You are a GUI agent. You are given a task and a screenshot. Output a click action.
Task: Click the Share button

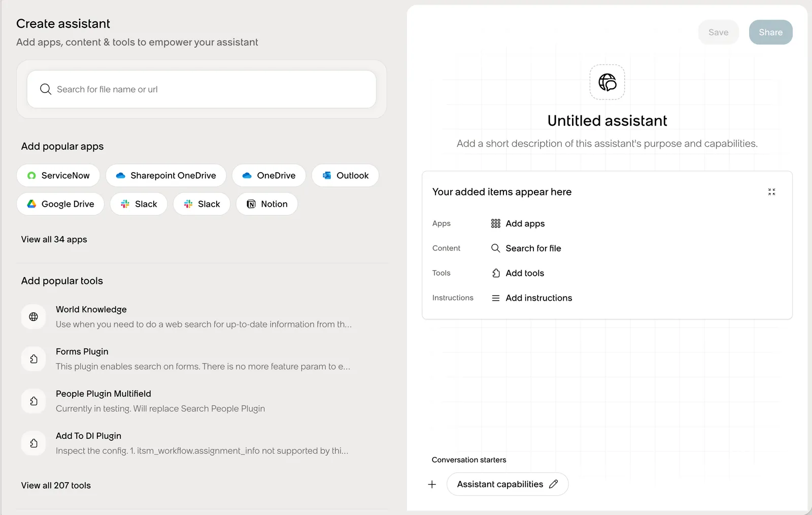tap(770, 32)
